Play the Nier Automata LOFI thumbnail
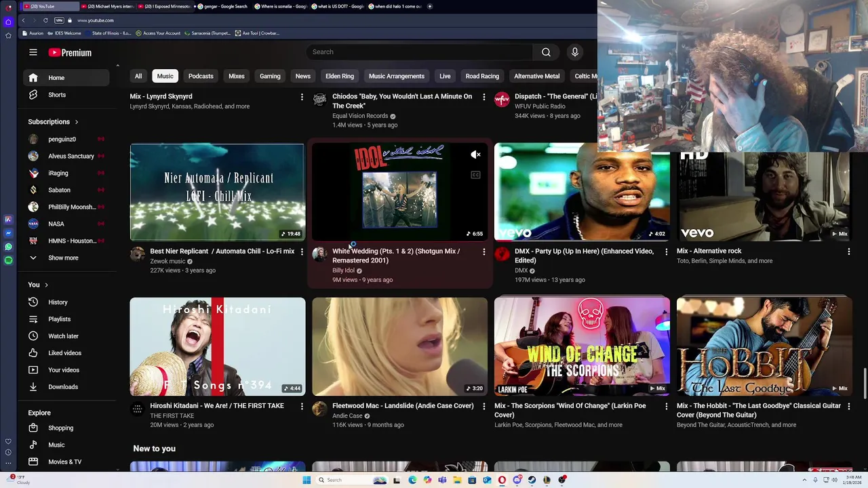868x488 pixels. (x=217, y=192)
